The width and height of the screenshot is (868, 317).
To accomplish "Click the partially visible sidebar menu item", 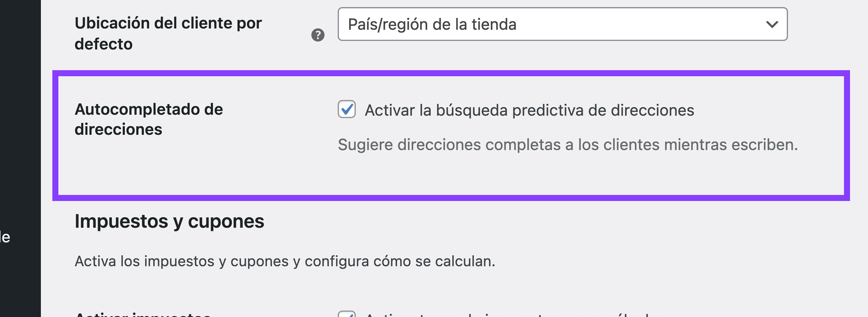I will point(5,237).
